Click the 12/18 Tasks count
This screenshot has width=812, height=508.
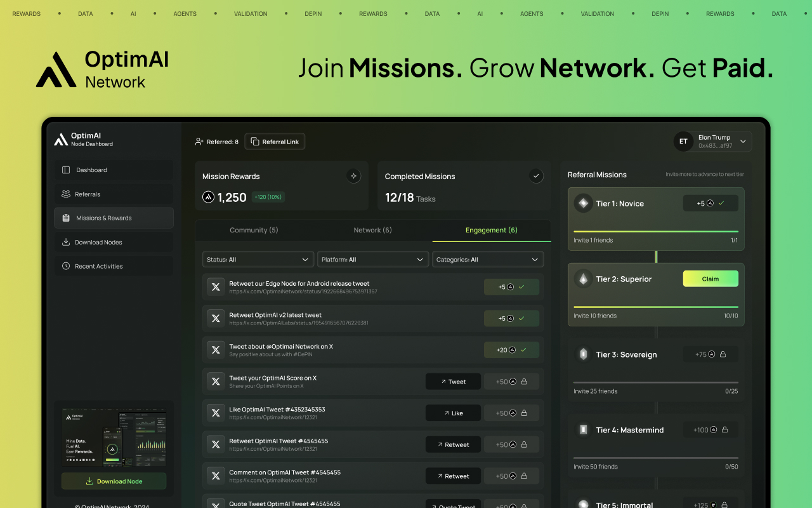[x=410, y=198]
